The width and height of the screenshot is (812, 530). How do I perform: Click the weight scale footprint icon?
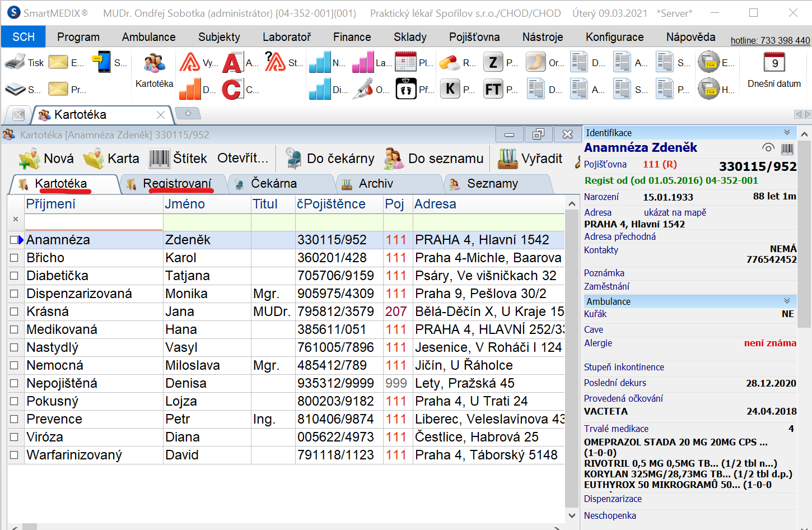click(x=406, y=89)
